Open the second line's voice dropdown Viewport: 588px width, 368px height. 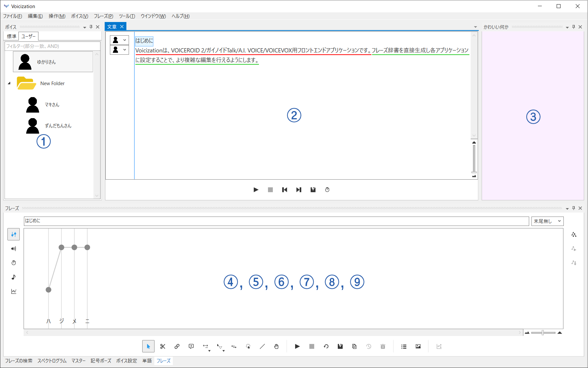[120, 50]
